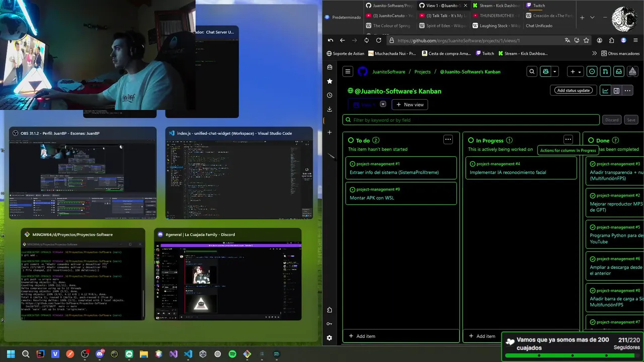The image size is (644, 362).
Task: Toggle project details side panel icon
Action: (616, 90)
